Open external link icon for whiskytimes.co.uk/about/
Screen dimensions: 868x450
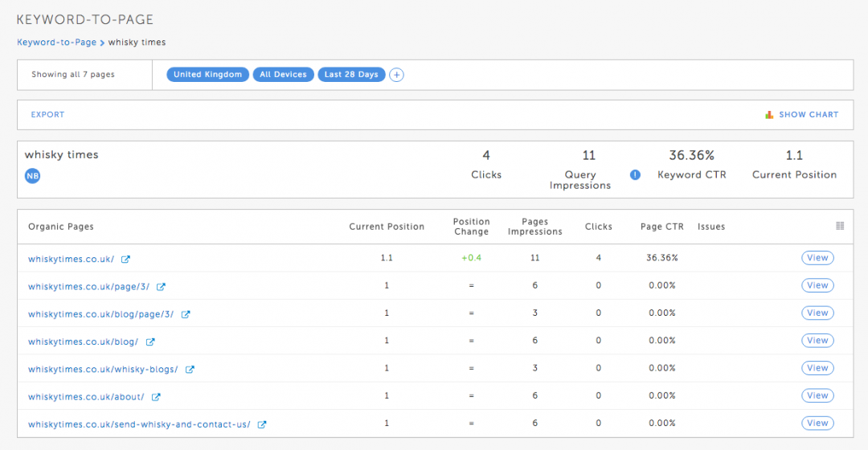pos(156,397)
